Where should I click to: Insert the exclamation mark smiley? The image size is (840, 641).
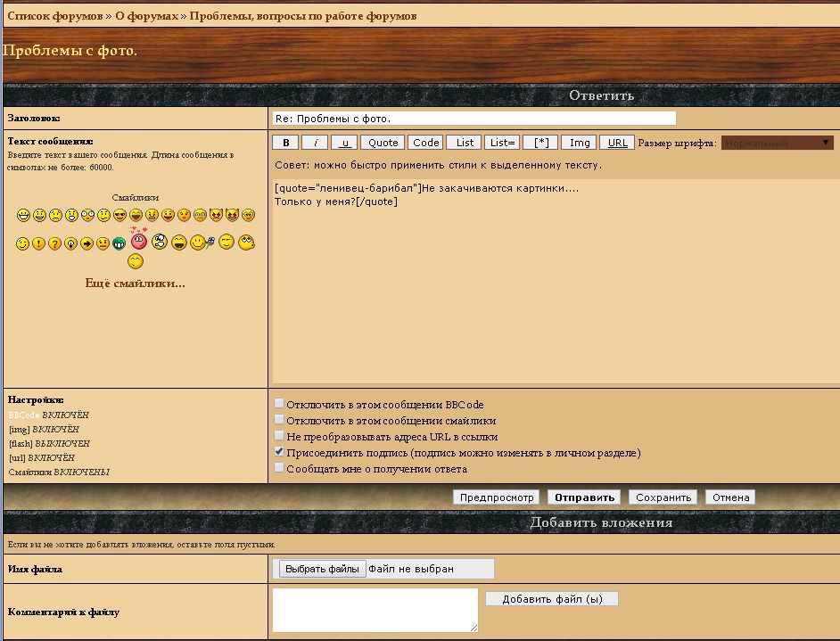pos(38,243)
